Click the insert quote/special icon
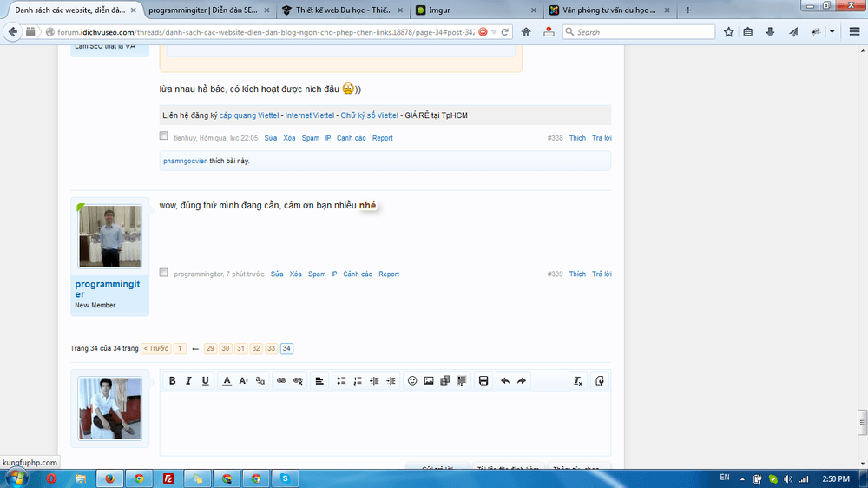 tap(462, 380)
